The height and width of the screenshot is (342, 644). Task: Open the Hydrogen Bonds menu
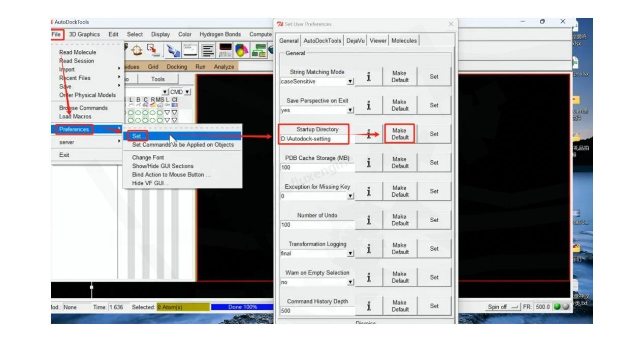coord(220,35)
